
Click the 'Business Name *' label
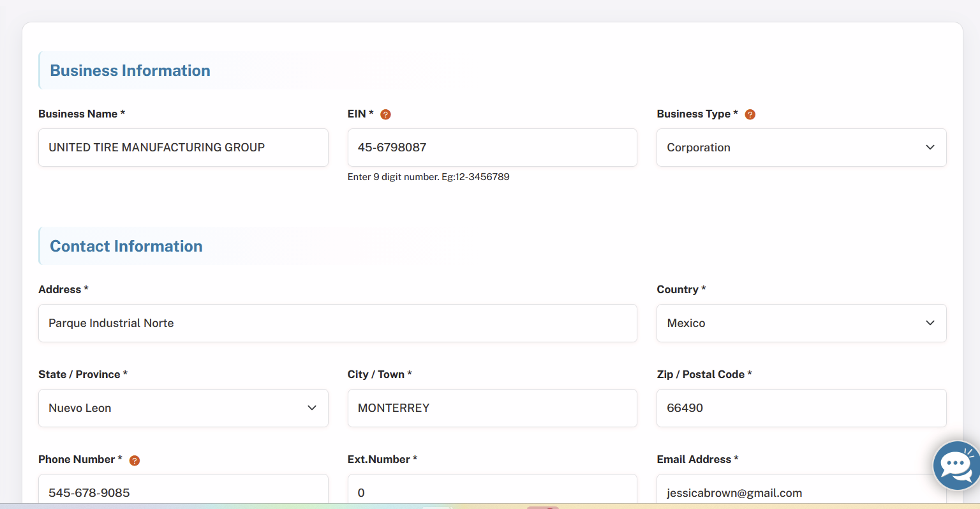coord(82,114)
